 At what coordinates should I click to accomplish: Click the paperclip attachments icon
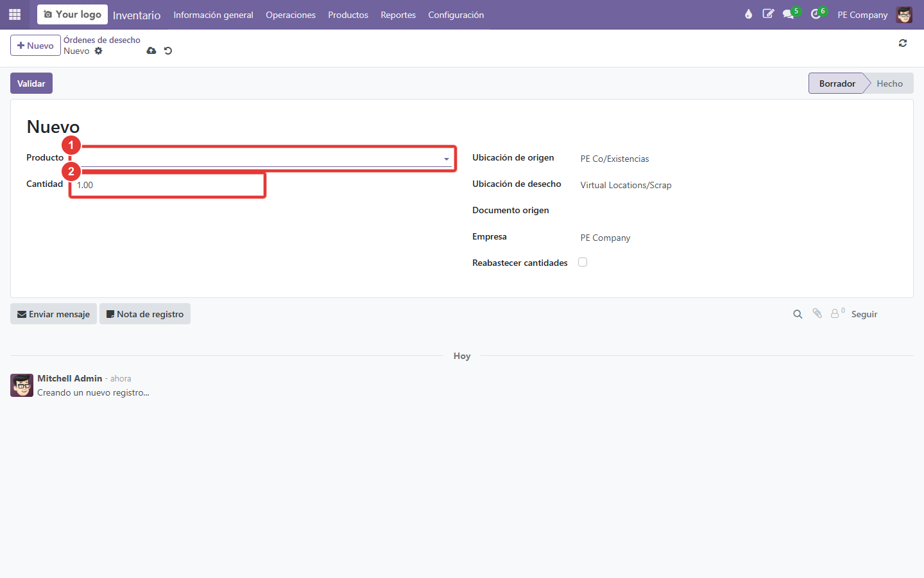pyautogui.click(x=817, y=313)
